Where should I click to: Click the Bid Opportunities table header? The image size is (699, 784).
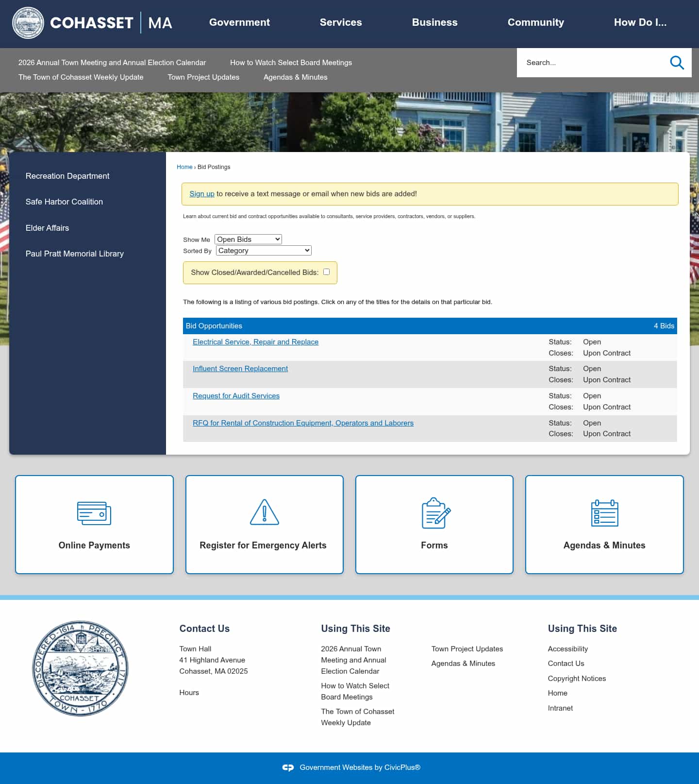tap(430, 326)
